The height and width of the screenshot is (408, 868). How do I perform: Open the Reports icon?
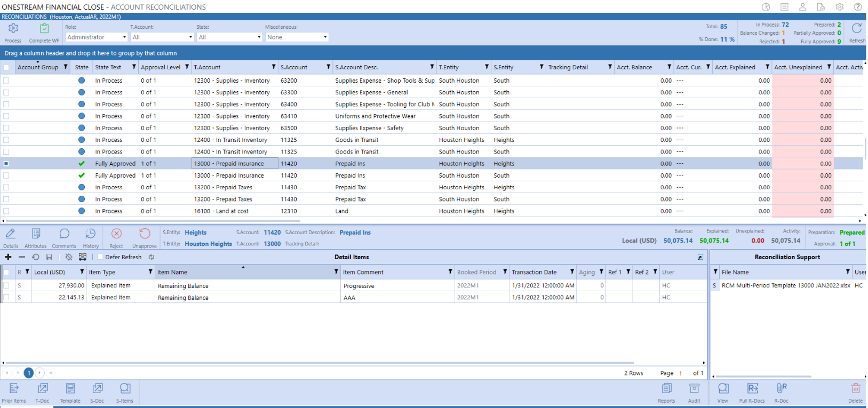[x=667, y=388]
